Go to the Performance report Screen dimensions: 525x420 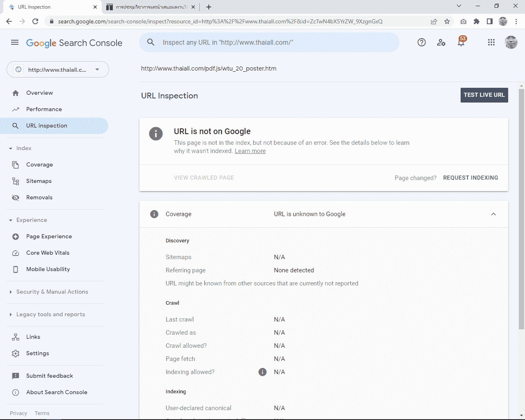[44, 109]
